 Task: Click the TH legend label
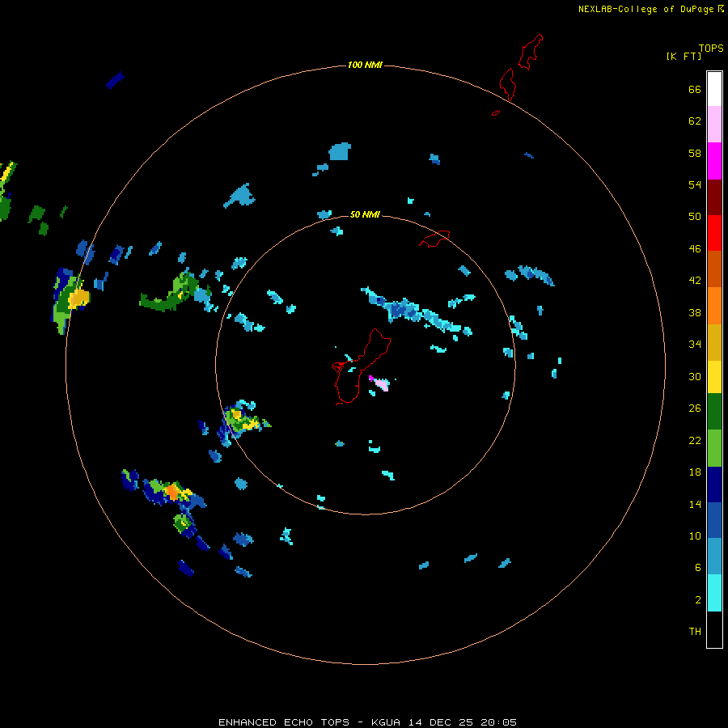click(695, 632)
